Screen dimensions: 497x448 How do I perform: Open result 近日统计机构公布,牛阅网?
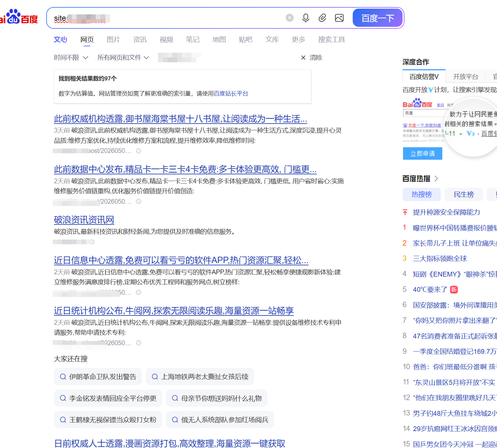(174, 311)
